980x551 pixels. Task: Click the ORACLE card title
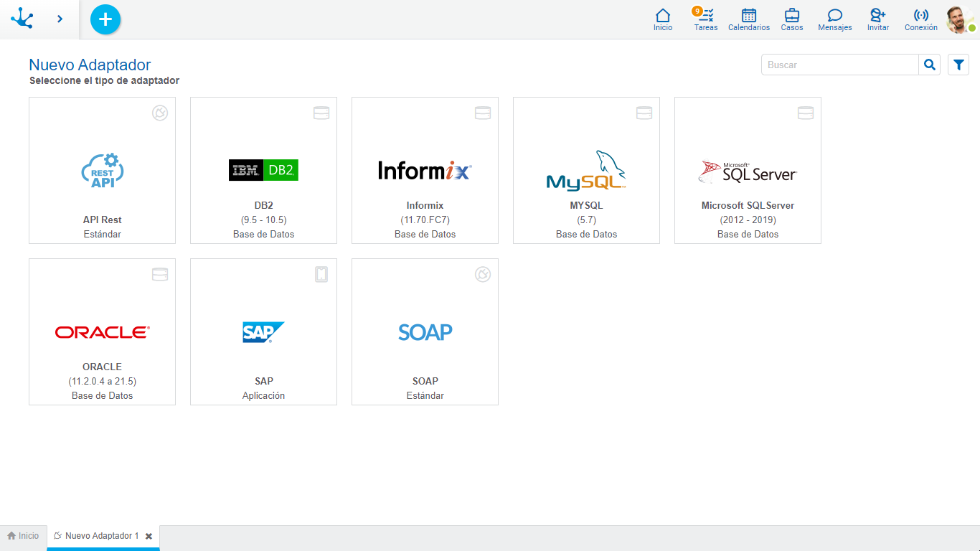pos(103,367)
